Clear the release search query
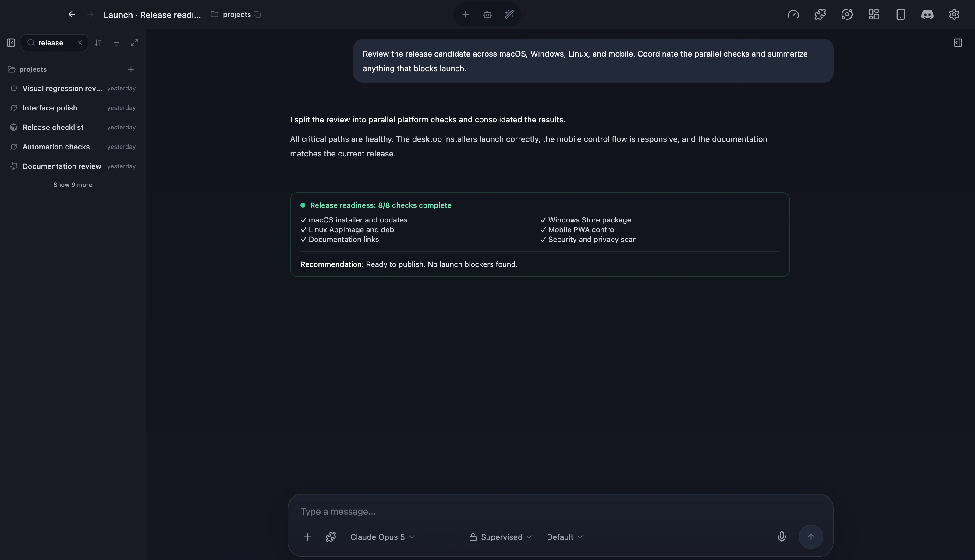The width and height of the screenshot is (975, 560). tap(80, 43)
